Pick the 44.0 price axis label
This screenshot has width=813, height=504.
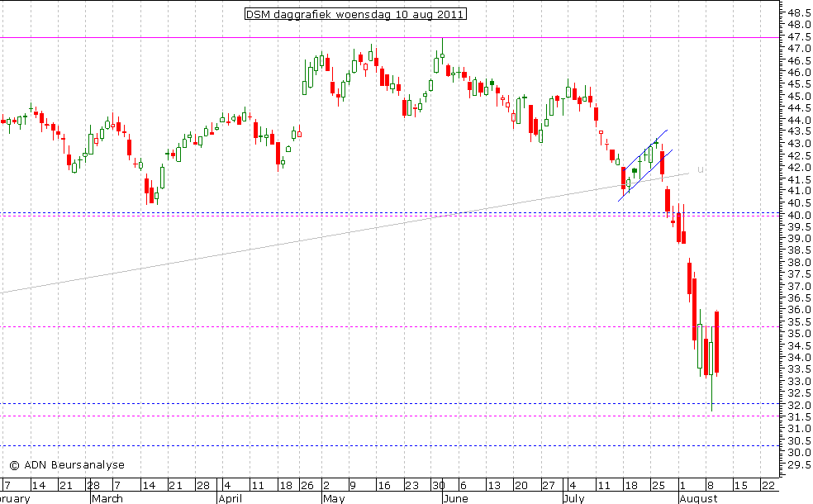point(800,120)
